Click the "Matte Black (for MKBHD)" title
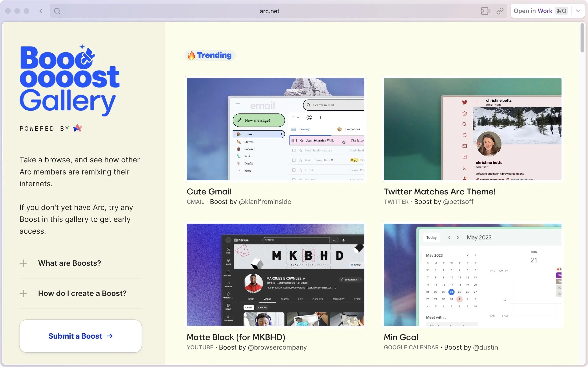Image resolution: width=588 pixels, height=367 pixels. tap(236, 337)
